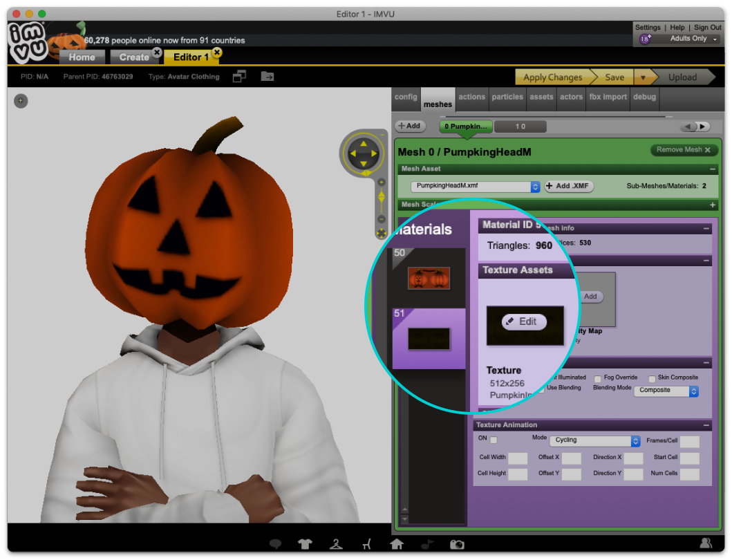This screenshot has width=732, height=560.
Task: Click the house icon in bottom bar
Action: coord(397,543)
